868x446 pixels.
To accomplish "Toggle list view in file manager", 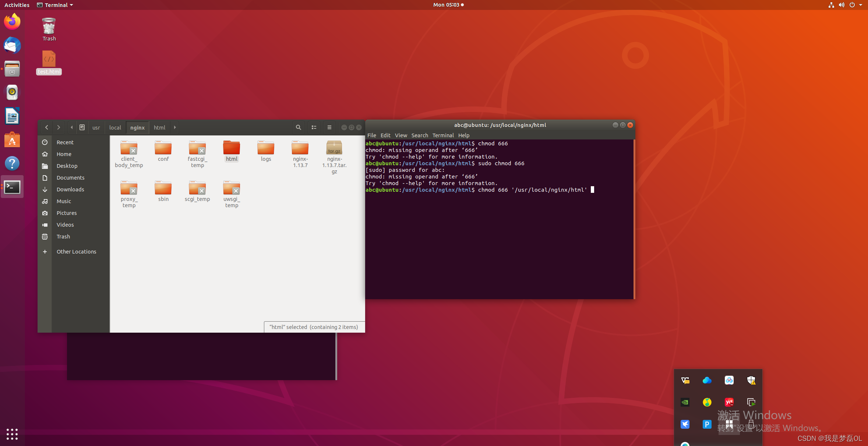I will (x=314, y=127).
